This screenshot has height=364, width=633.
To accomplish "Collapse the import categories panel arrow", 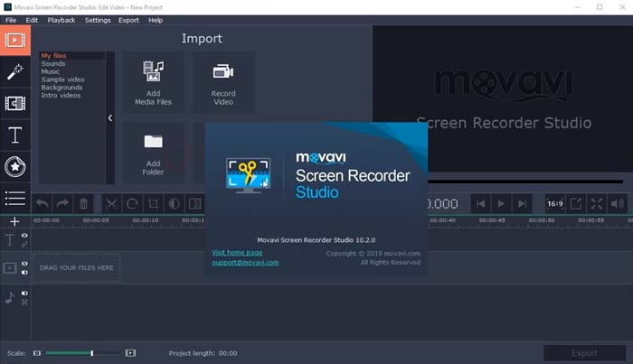I will pyautogui.click(x=110, y=117).
